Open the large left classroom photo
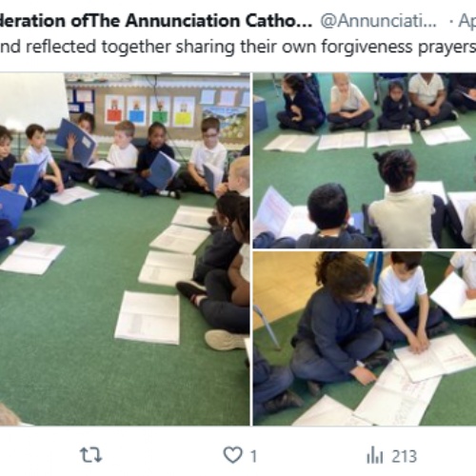 (x=125, y=249)
